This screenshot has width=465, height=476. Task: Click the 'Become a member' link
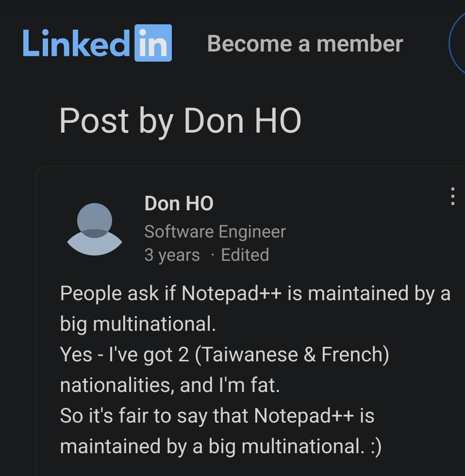(305, 44)
